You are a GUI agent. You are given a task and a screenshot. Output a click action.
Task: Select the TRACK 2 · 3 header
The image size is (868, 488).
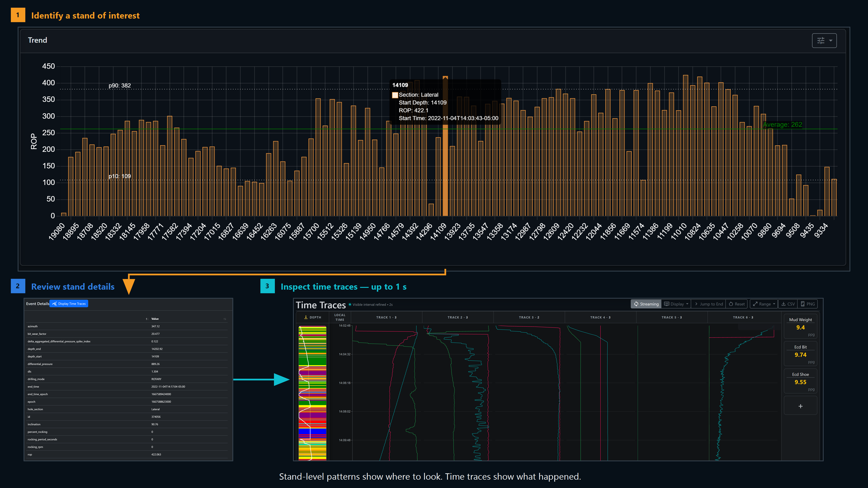pyautogui.click(x=458, y=317)
